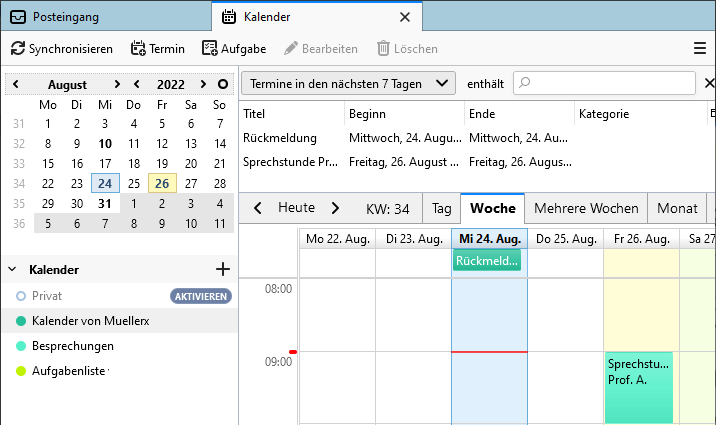The width and height of the screenshot is (716, 425).
Task: Switch to Monat view tab
Action: (x=677, y=208)
